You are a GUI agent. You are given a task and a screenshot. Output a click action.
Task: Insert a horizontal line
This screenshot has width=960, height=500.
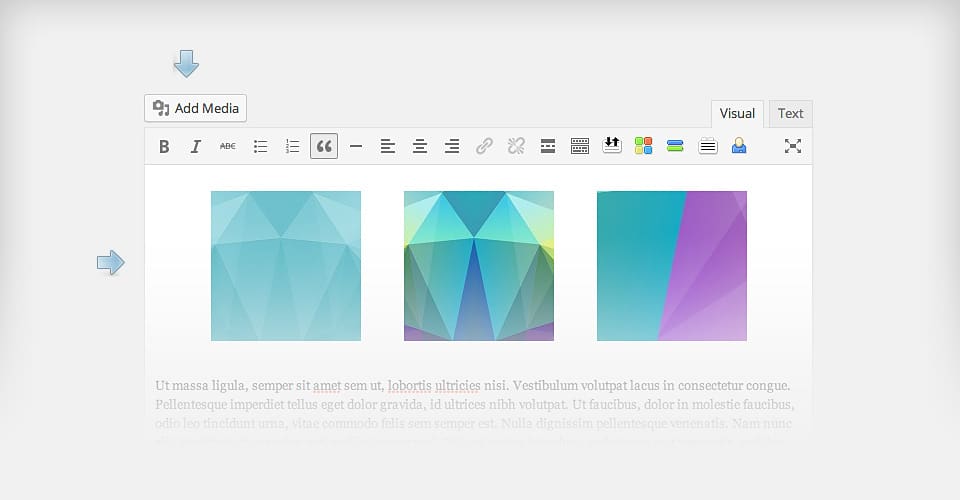[356, 147]
